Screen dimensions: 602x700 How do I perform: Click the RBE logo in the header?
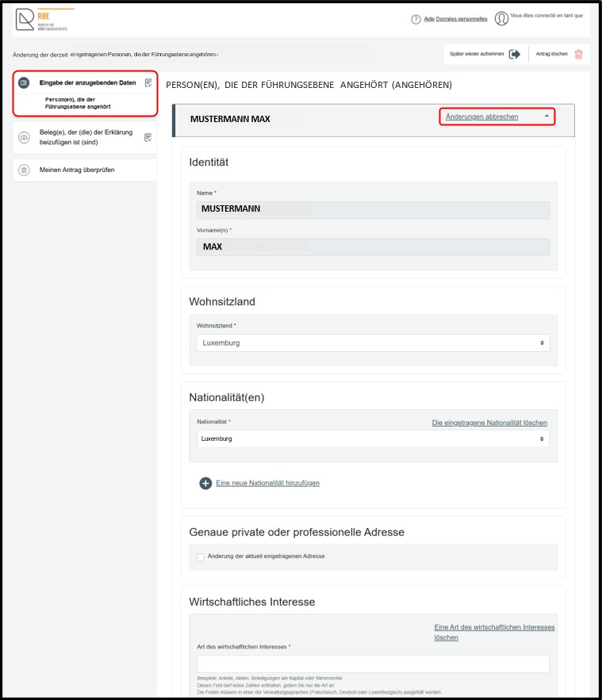41,20
